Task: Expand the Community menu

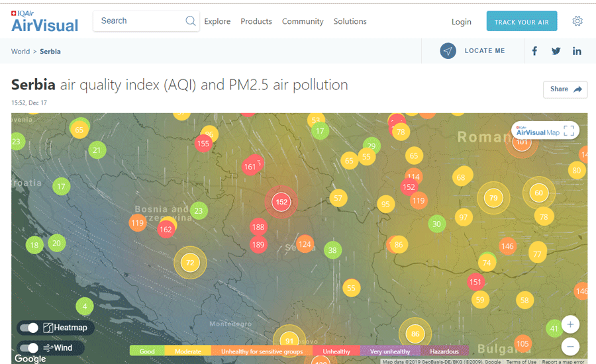Action: (303, 21)
